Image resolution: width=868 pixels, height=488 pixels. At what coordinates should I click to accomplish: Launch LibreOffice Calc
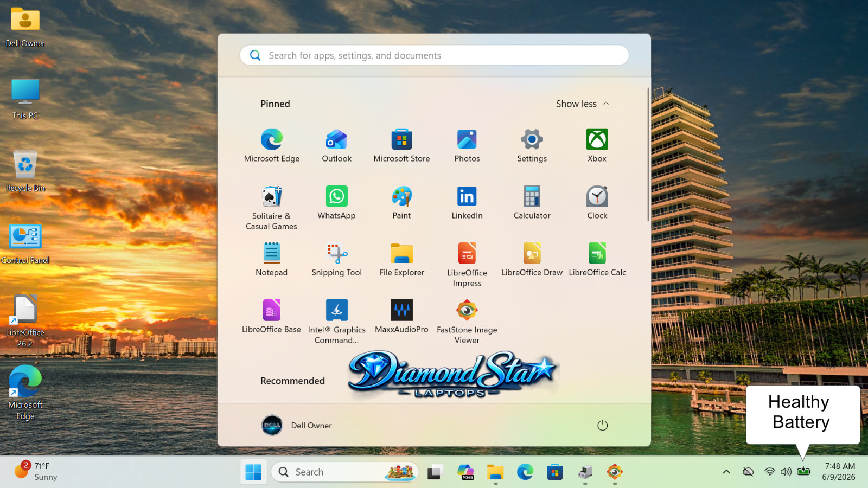coord(597,259)
